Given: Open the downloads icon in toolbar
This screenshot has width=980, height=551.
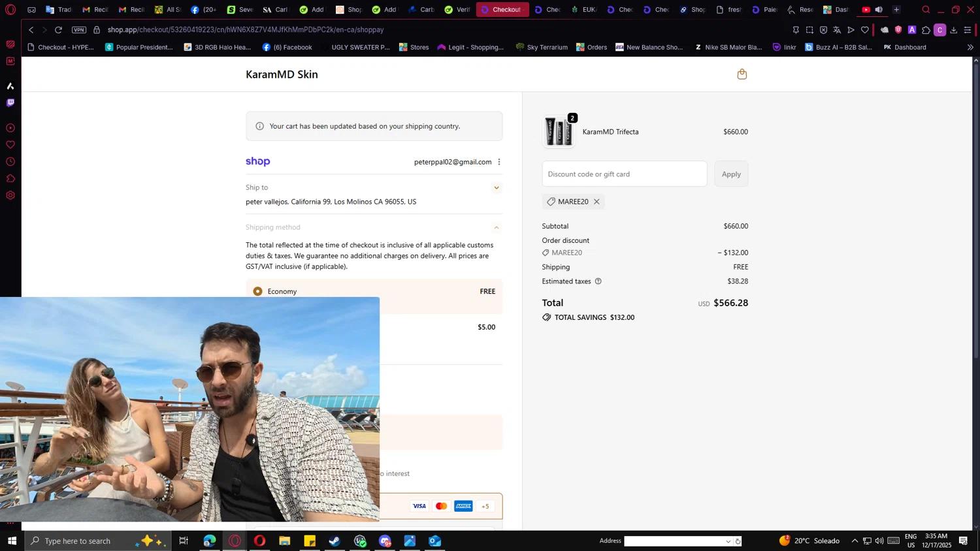Looking at the screenshot, I should [954, 30].
